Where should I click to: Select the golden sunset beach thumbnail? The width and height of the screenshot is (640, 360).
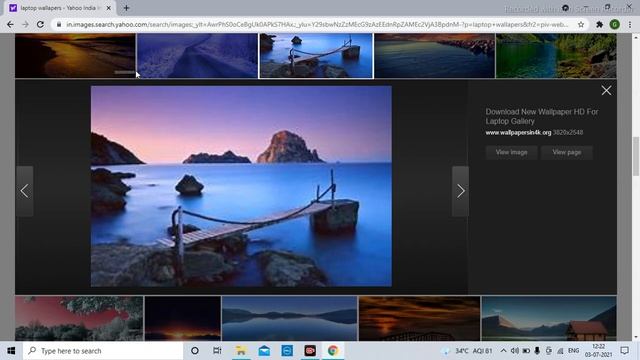(75, 56)
